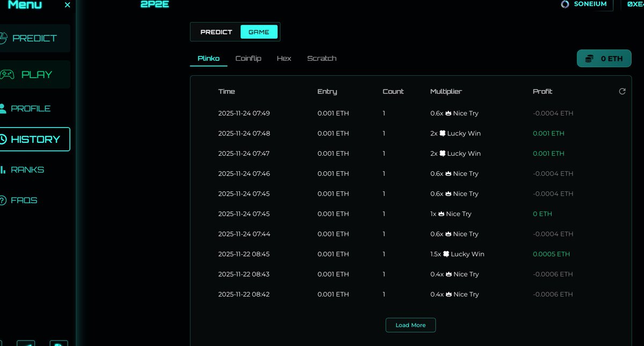Click the 2025-11-22 08:43 timestamp
The image size is (644, 346).
coord(244,275)
